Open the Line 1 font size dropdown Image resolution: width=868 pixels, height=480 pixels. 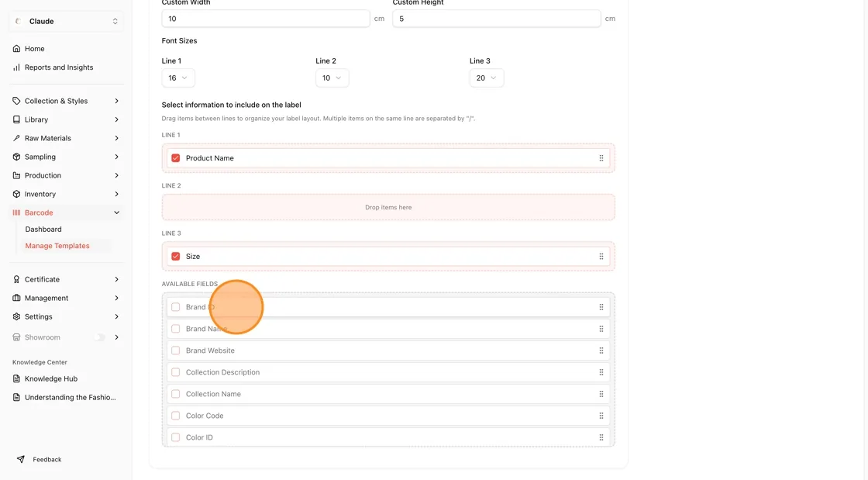coord(177,78)
